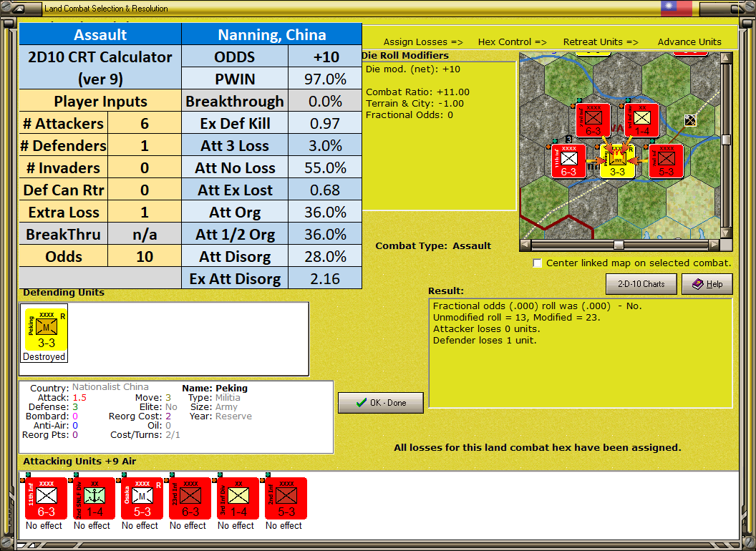756x551 pixels.
Task: Click the Breakthrough value 0.0%
Action: pyautogui.click(x=325, y=101)
